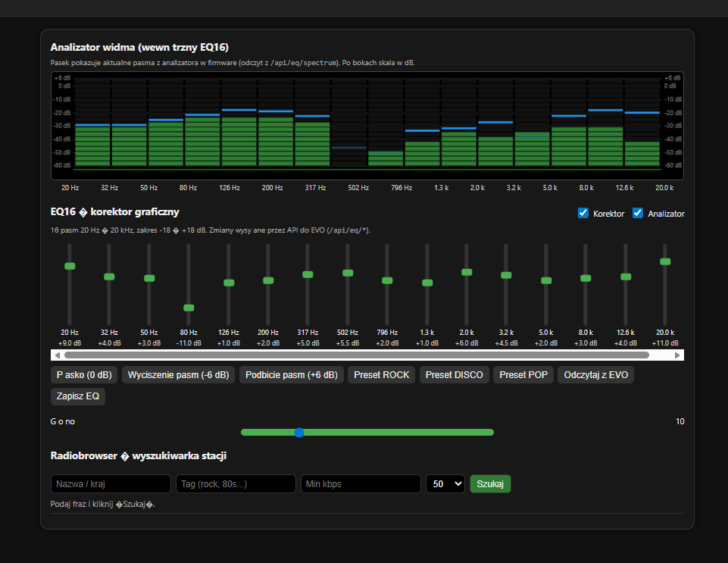Click the 20.0 k EQ slider handle
Screen dimensions: 728x563
point(665,261)
